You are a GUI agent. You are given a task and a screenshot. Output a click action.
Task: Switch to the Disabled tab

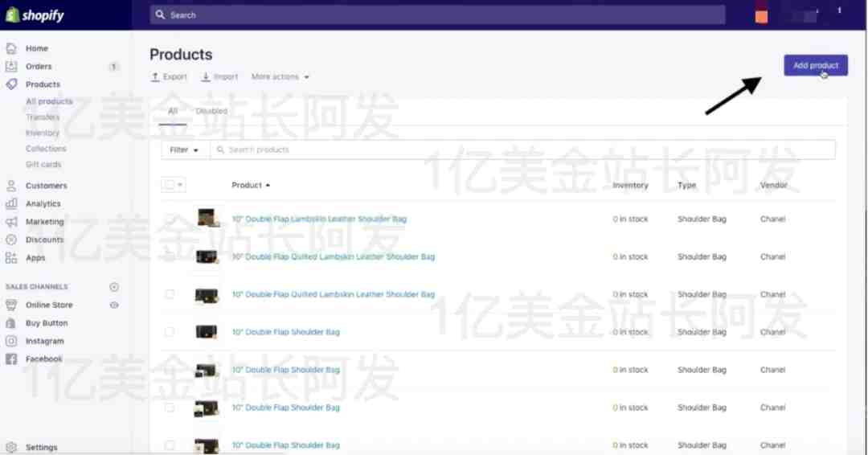pyautogui.click(x=211, y=111)
